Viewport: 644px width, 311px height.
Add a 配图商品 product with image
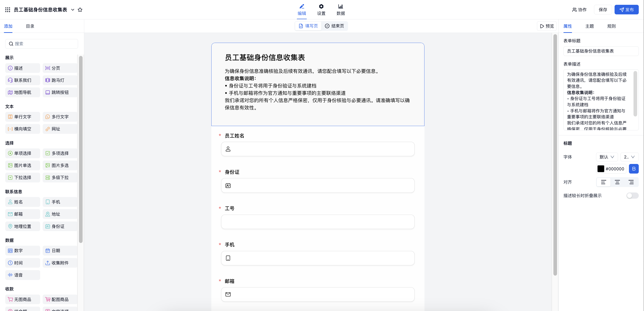click(x=60, y=299)
